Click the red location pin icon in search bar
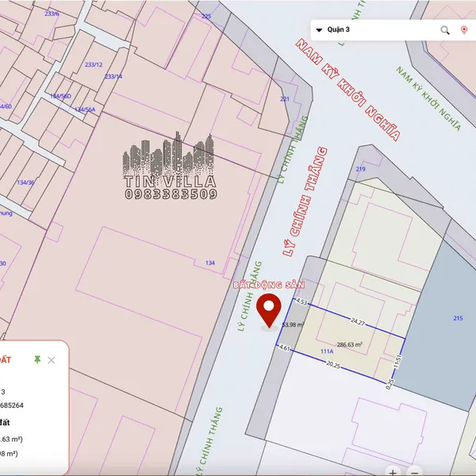 pos(464,30)
